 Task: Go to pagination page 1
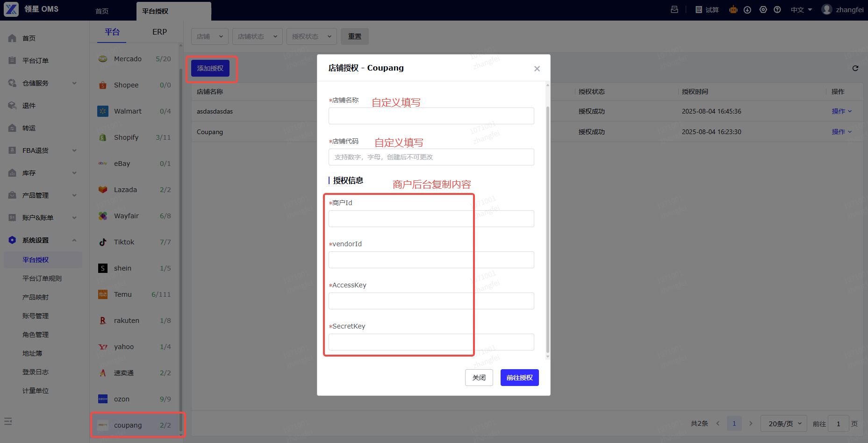click(x=734, y=423)
